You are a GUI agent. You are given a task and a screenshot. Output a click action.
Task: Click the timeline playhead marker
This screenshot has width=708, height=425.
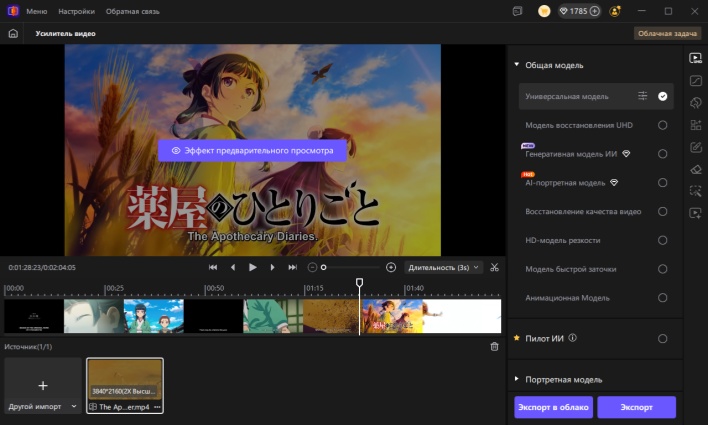359,282
